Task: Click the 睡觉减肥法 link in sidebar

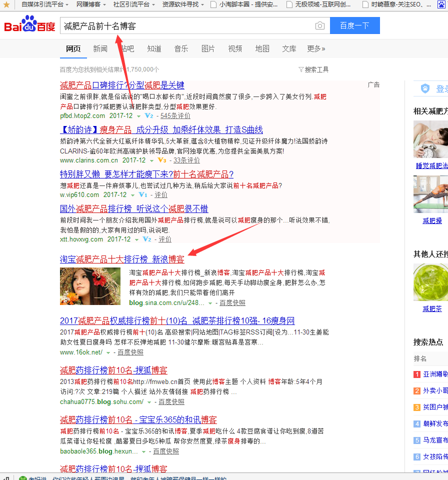Action: [432, 165]
